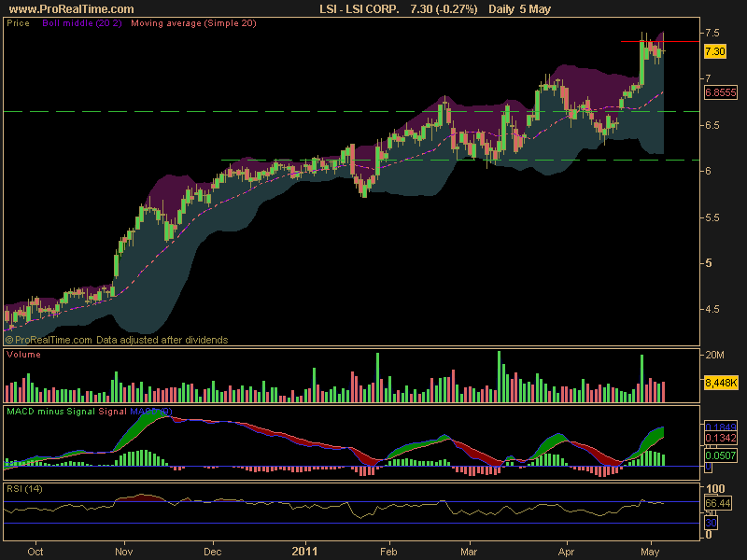This screenshot has height=560, width=747.
Task: Open the RSI (14) indicator label
Action: tap(24, 488)
